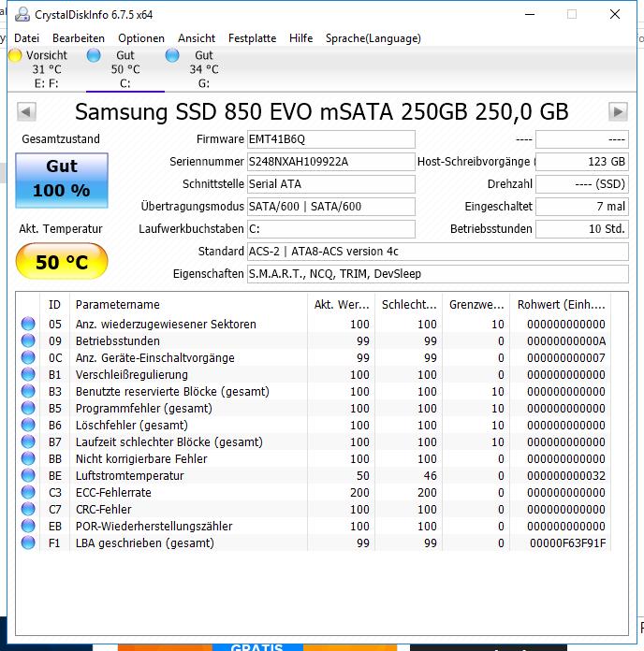644x651 pixels.
Task: Open the Optionen menu
Action: pos(141,38)
